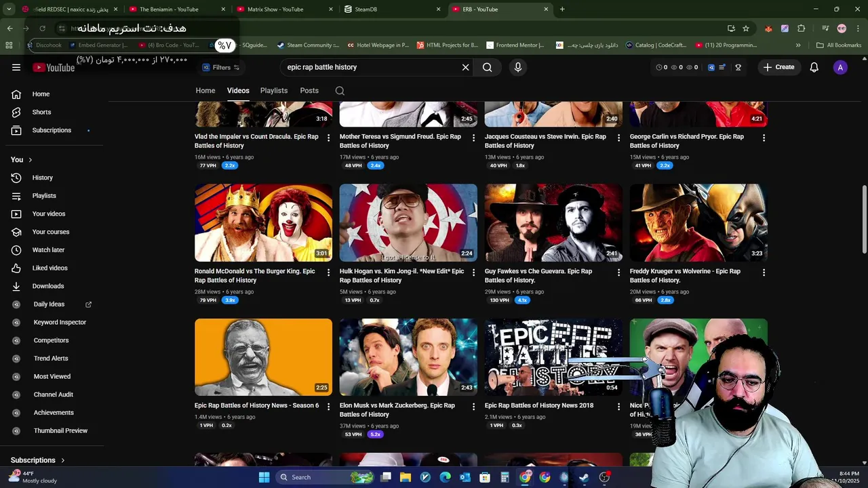
Task: Open the Vlad the Impaler video options menu
Action: 329,138
